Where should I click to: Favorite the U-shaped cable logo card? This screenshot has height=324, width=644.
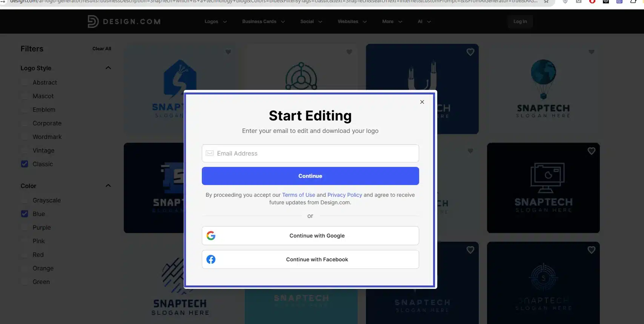[470, 52]
